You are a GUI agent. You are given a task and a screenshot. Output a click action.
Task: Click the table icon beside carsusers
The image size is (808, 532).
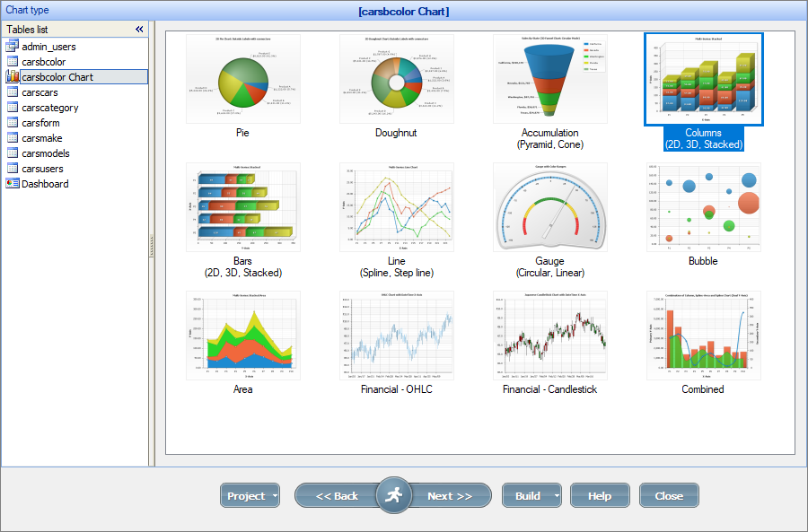(13, 168)
